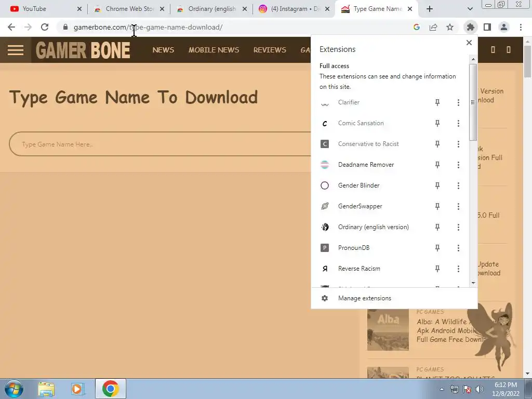Click the Deadname Remover flag icon
The width and height of the screenshot is (532, 399).
click(325, 165)
